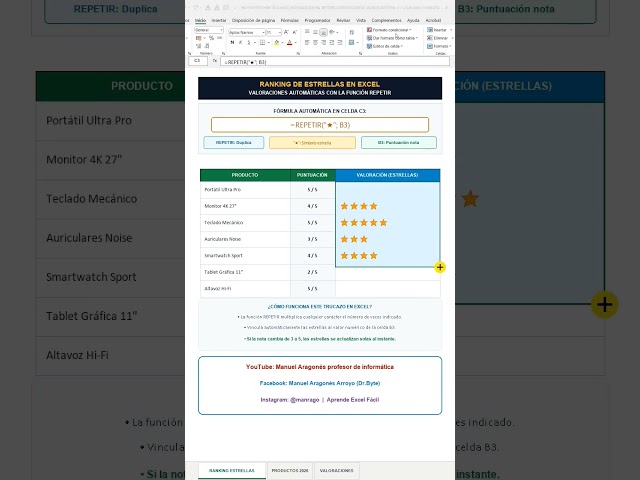Screen dimensions: 640x480
Task: Increase the font size
Action: pyautogui.click(x=286, y=32)
